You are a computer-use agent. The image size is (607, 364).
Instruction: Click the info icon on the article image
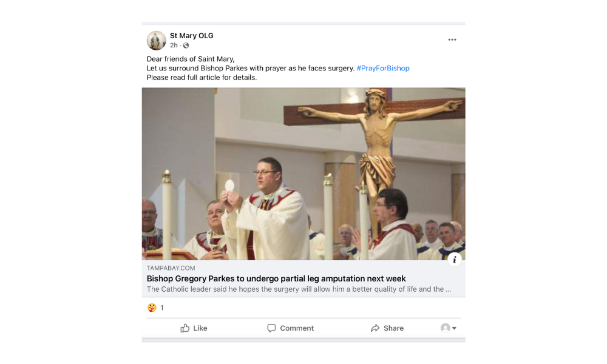click(x=455, y=260)
